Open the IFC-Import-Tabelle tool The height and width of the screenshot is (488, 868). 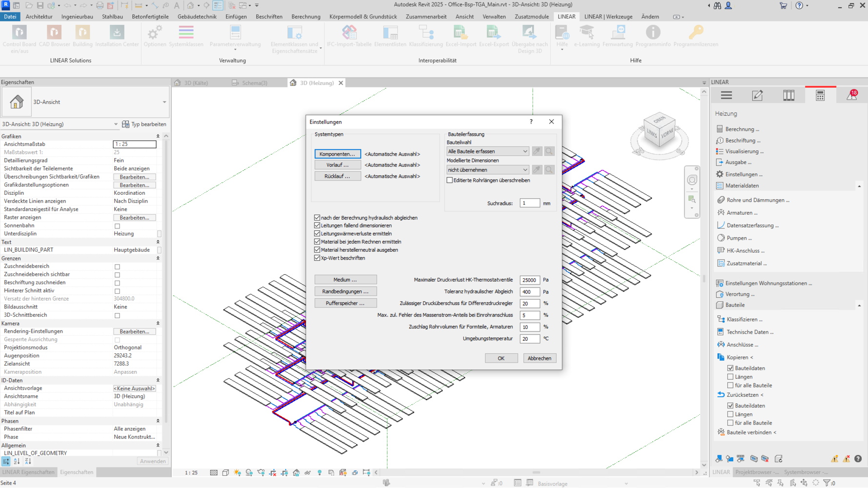[349, 33]
